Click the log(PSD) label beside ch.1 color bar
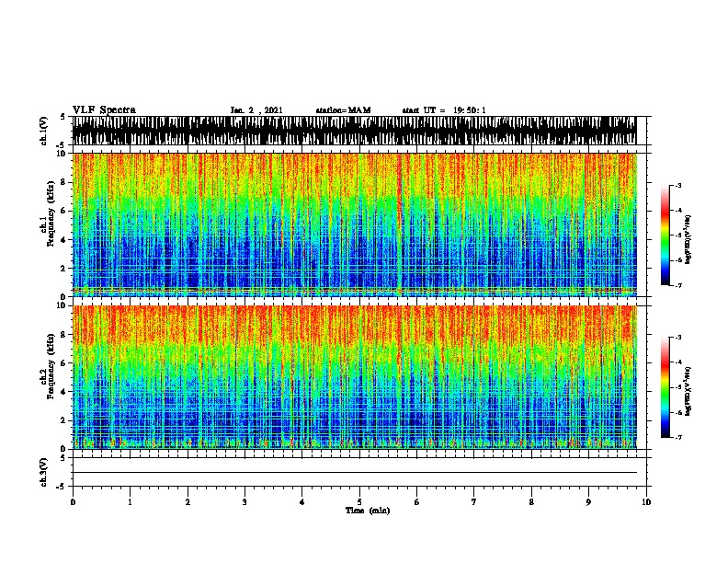The height and width of the screenshot is (563, 728). pyautogui.click(x=688, y=240)
